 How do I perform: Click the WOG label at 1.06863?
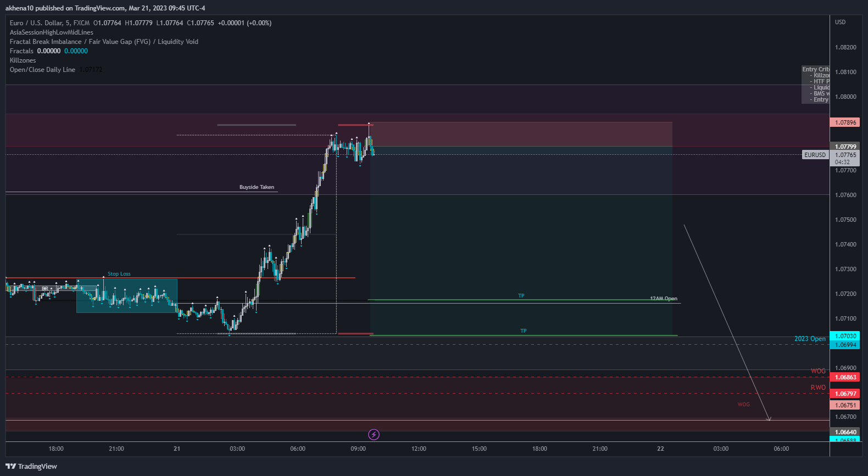pos(818,371)
